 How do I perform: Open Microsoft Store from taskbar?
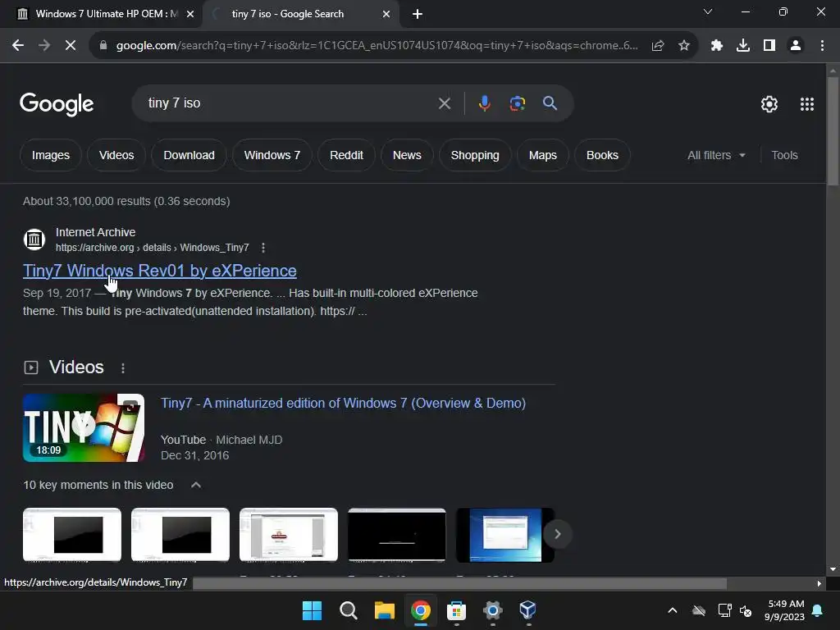coord(456,610)
